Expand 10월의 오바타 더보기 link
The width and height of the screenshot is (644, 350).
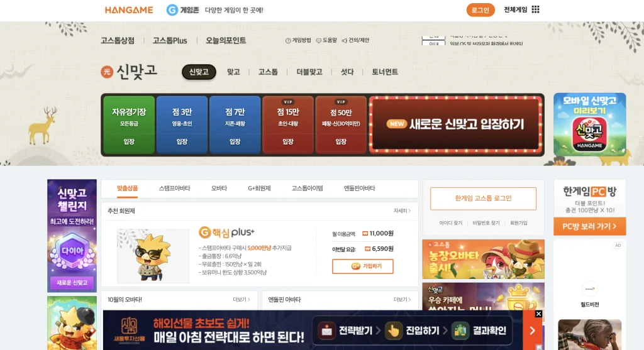point(241,300)
